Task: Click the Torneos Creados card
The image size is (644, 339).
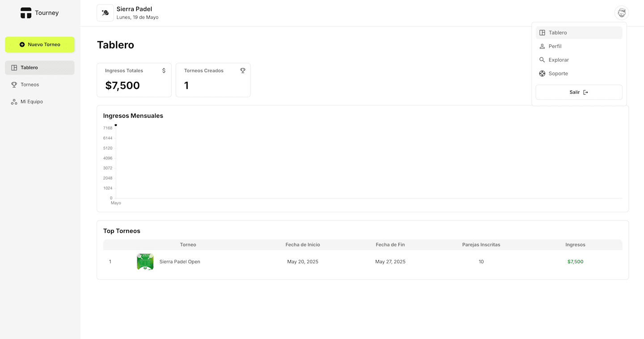Action: [x=213, y=80]
